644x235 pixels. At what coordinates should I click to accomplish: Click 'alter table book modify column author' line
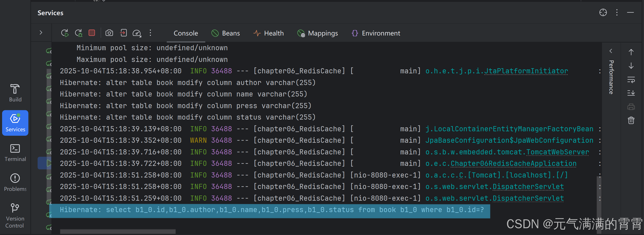point(188,83)
